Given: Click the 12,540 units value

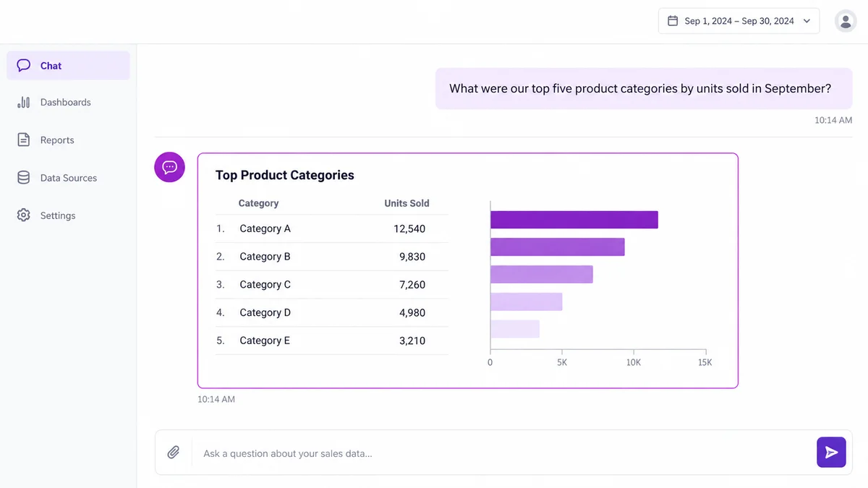Looking at the screenshot, I should click(x=409, y=228).
